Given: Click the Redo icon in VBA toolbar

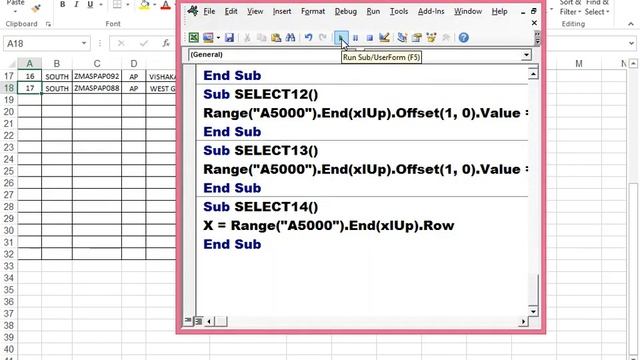Looking at the screenshot, I should [322, 38].
